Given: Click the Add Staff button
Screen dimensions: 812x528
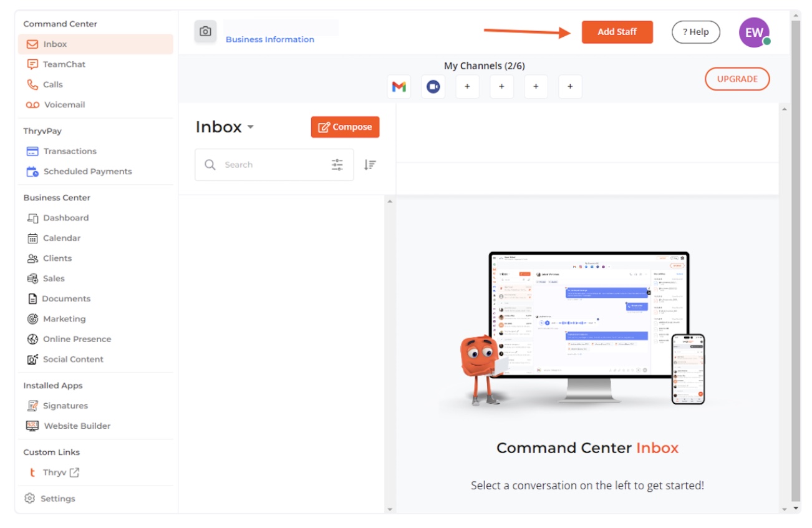Looking at the screenshot, I should coord(617,32).
